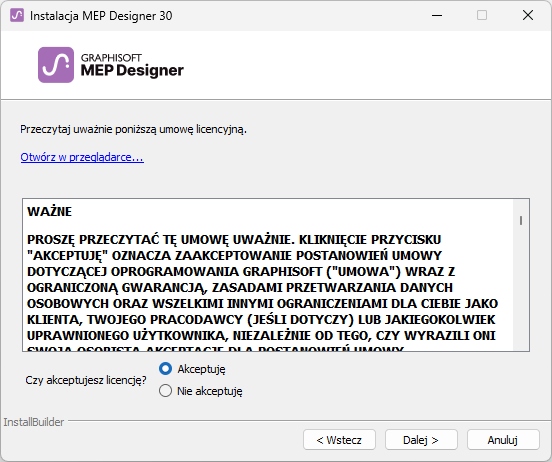Click the GRAPHISOFT MEP Designer title text
The image size is (552, 462).
(x=132, y=65)
